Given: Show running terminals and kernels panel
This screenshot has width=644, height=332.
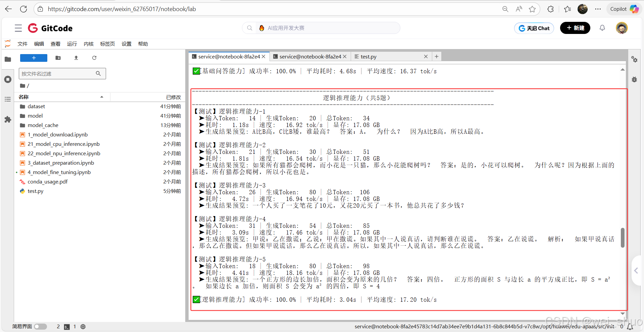Looking at the screenshot, I should 8,79.
